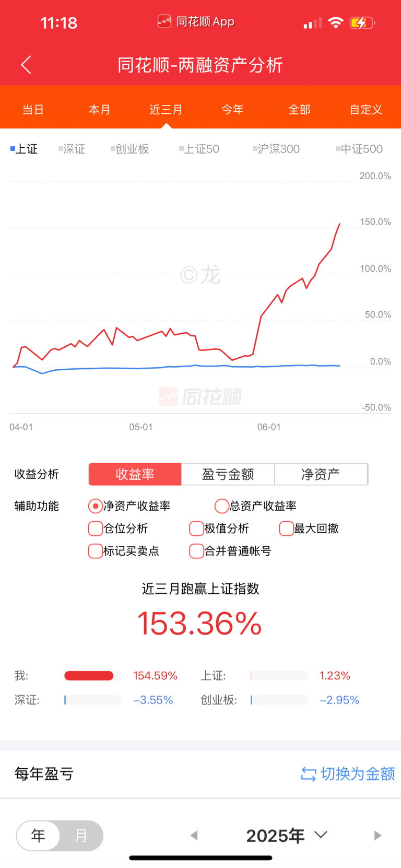Viewport: 401px width, 868px height.
Task: Show the 盈亏金额 analysis view
Action: [228, 474]
